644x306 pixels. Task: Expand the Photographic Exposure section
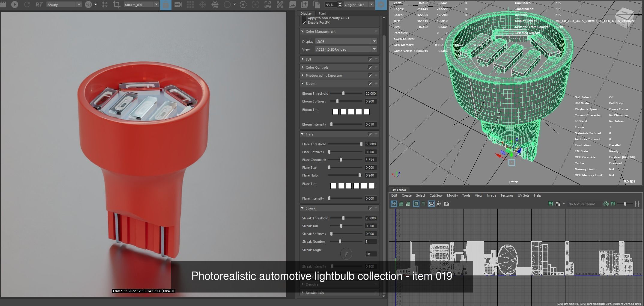pyautogui.click(x=302, y=76)
